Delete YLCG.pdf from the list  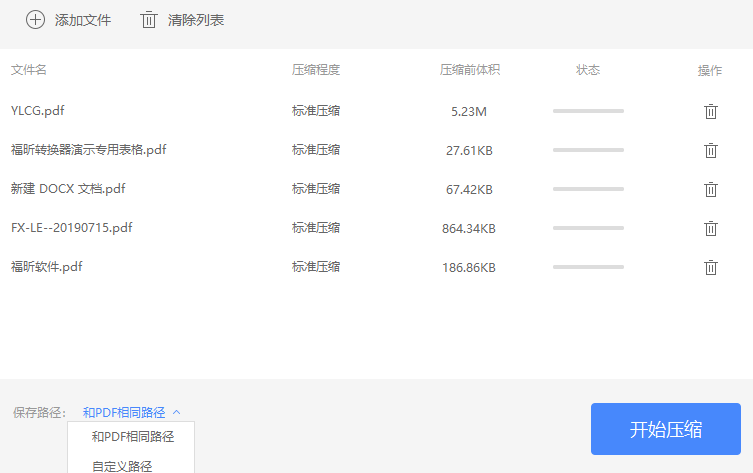711,111
